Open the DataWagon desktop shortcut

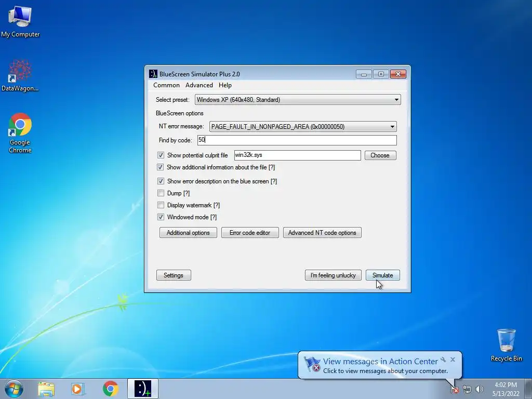pyautogui.click(x=20, y=76)
